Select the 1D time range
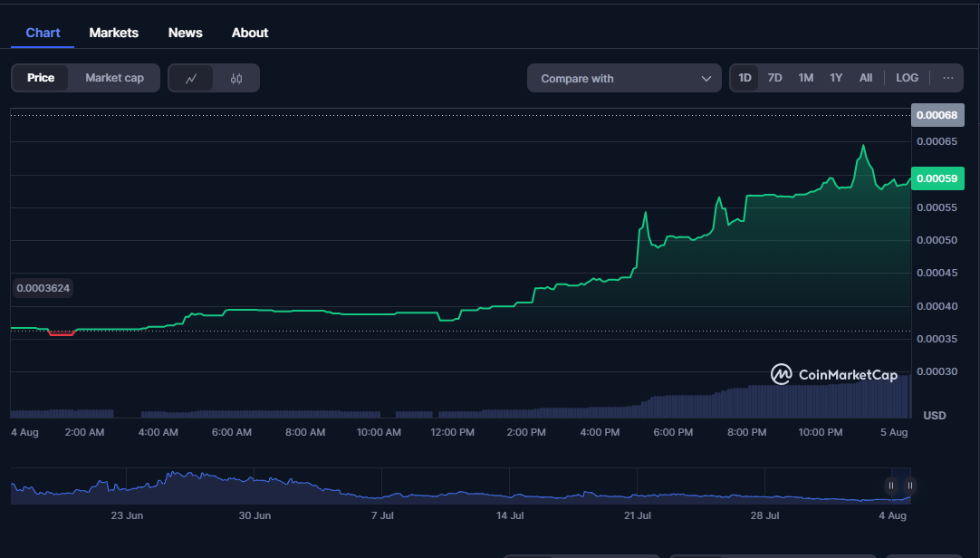Screen dimensions: 980x558 (745, 78)
